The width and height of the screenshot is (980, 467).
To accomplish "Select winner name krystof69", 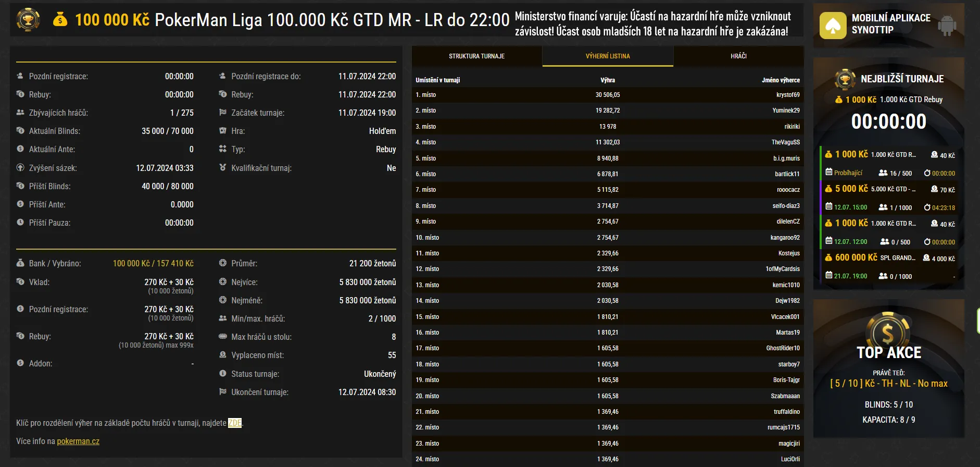I will (x=788, y=95).
